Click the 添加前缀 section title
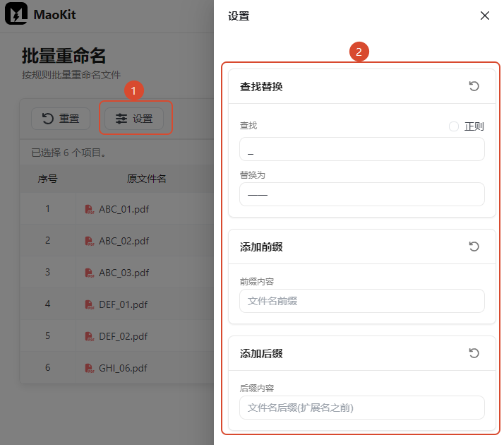504x445 pixels. [261, 247]
